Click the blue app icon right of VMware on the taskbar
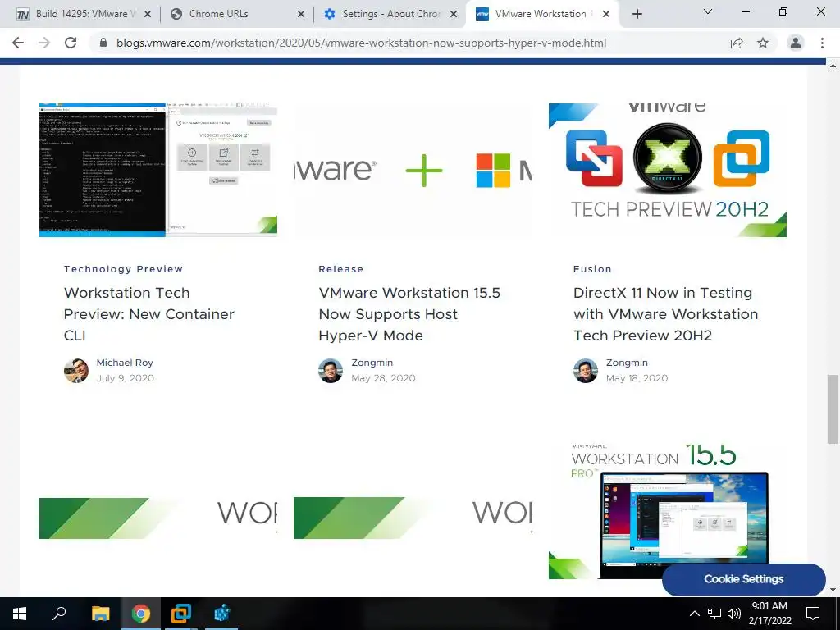This screenshot has width=840, height=630. pyautogui.click(x=221, y=614)
